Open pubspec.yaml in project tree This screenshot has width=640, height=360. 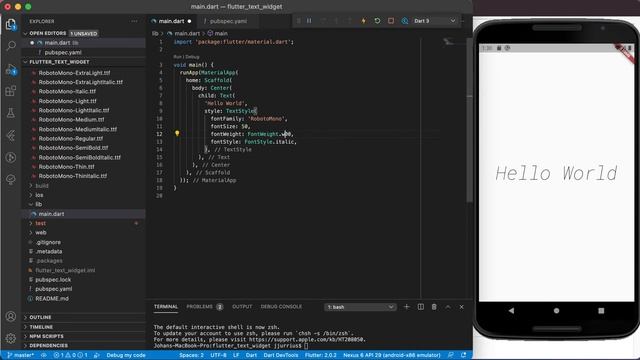[53, 289]
